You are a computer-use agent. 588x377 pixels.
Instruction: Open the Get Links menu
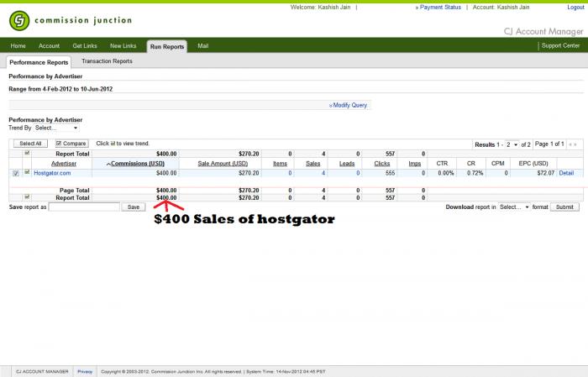85,45
